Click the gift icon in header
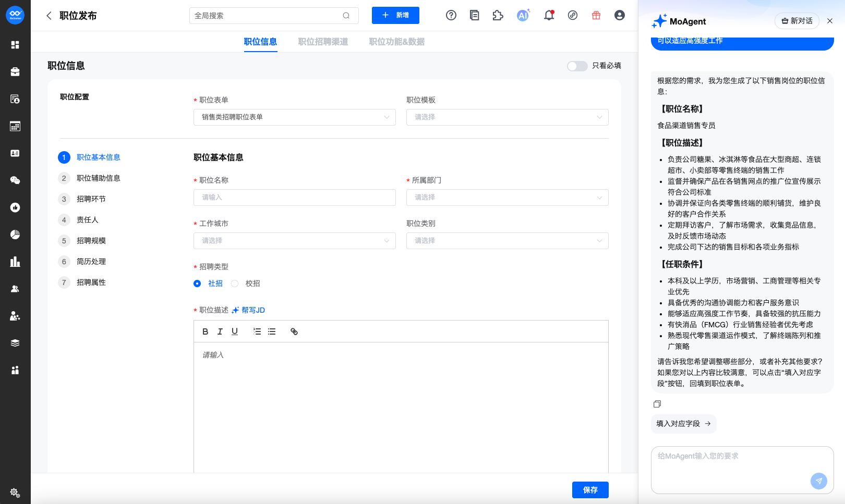This screenshot has width=845, height=504. point(596,15)
